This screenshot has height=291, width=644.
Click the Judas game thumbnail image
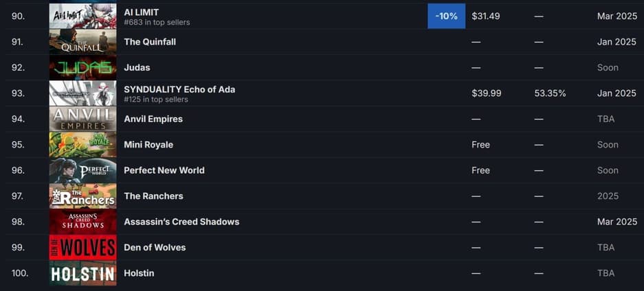(82, 67)
